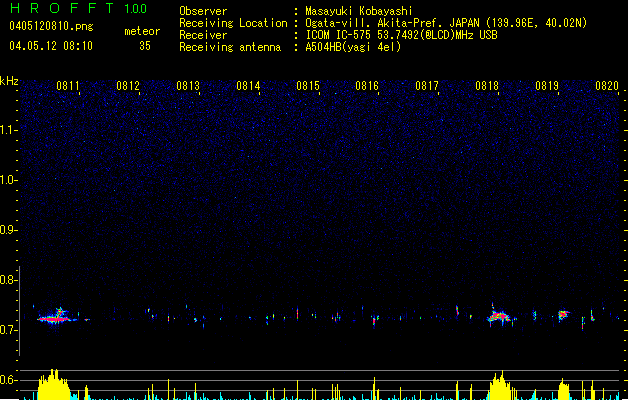The height and width of the screenshot is (400, 629).
Task: Click the tall yellow intensity peak near 0811
Action: click(53, 384)
